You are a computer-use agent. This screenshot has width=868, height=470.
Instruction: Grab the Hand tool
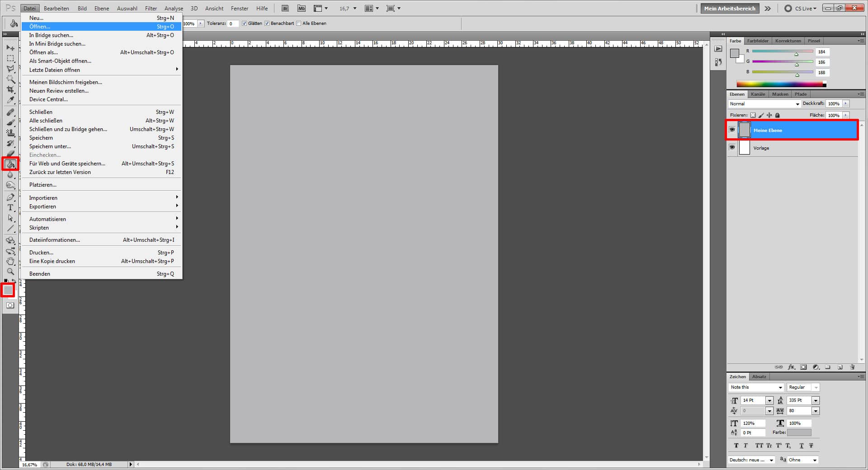click(10, 261)
